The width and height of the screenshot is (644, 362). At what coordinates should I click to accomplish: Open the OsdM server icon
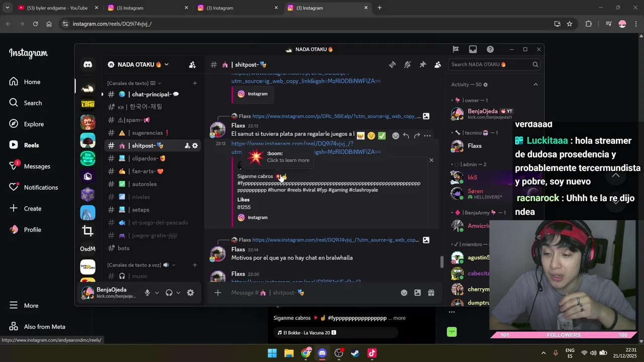[x=88, y=249]
